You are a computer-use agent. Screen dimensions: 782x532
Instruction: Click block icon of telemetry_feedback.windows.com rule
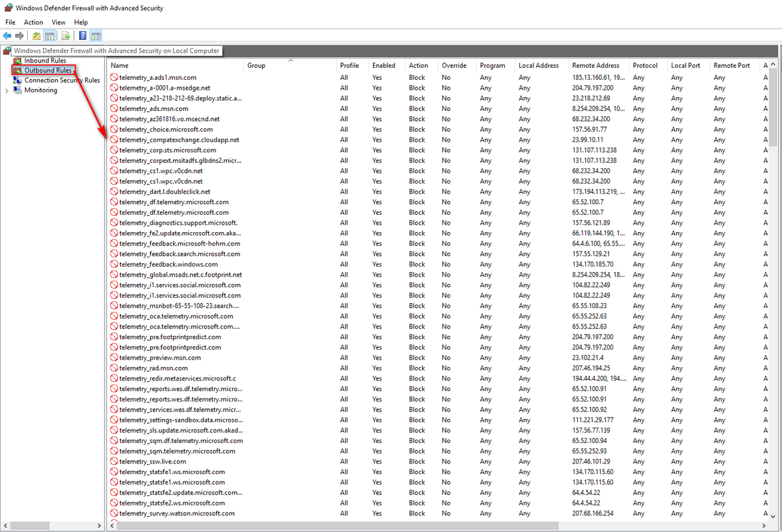click(x=114, y=264)
